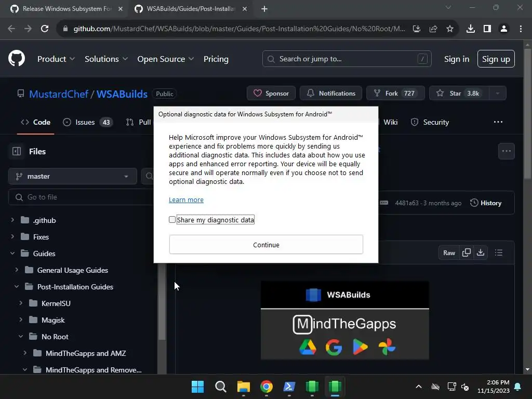Screen dimensions: 532x399
Task: Fork the repository
Action: pos(395,94)
